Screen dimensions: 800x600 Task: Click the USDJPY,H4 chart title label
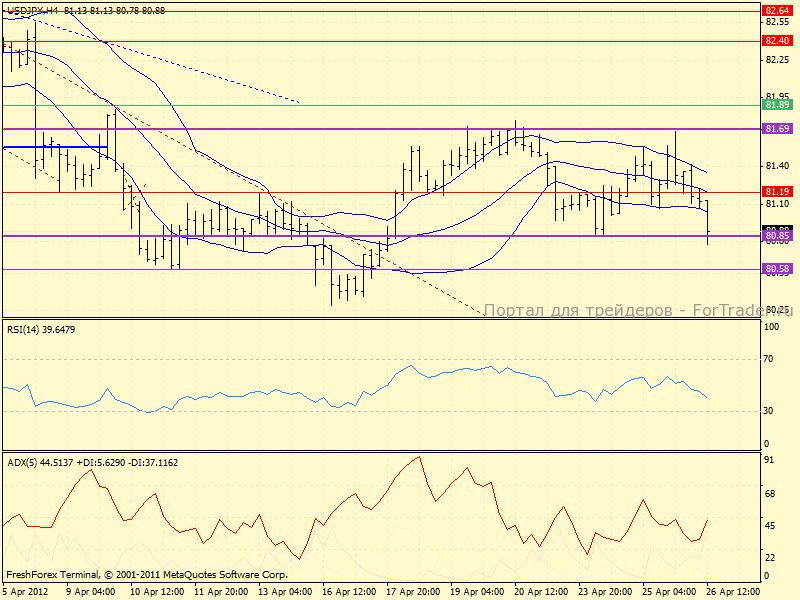(x=31, y=9)
